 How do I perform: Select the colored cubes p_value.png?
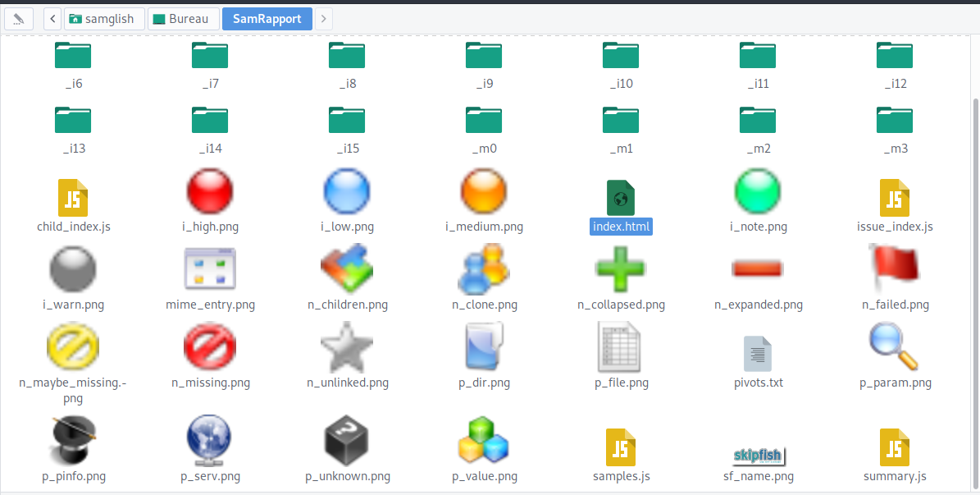tap(484, 441)
